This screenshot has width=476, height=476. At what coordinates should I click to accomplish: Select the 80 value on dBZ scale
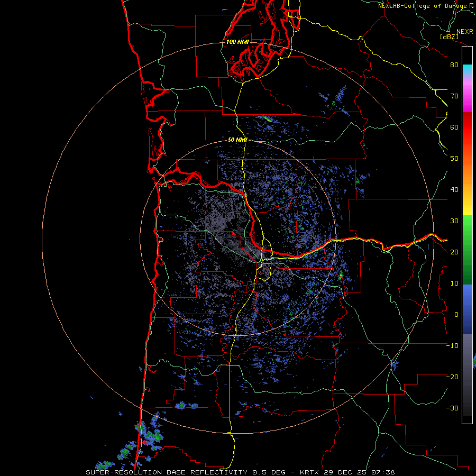[x=454, y=65]
